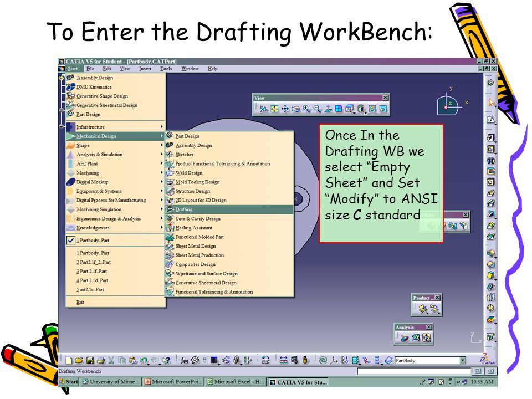532x399 pixels.
Task: Expand the Machining submenu
Action: point(115,173)
